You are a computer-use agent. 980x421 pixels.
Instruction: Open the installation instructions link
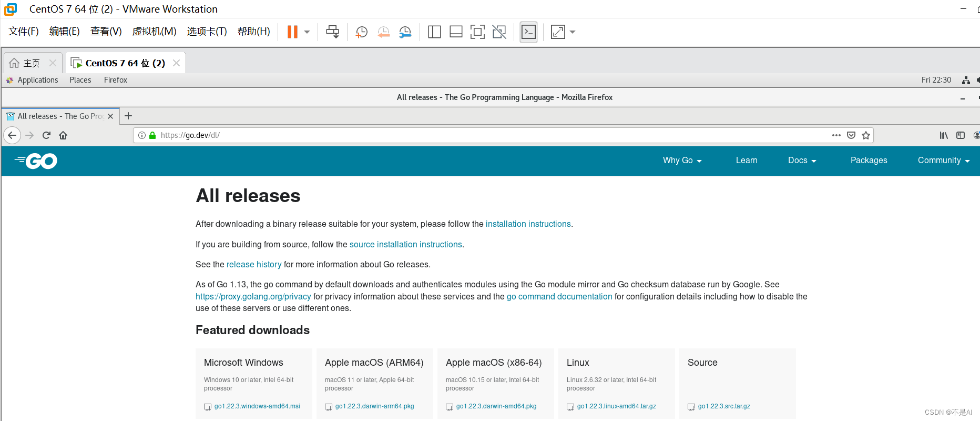pos(528,224)
